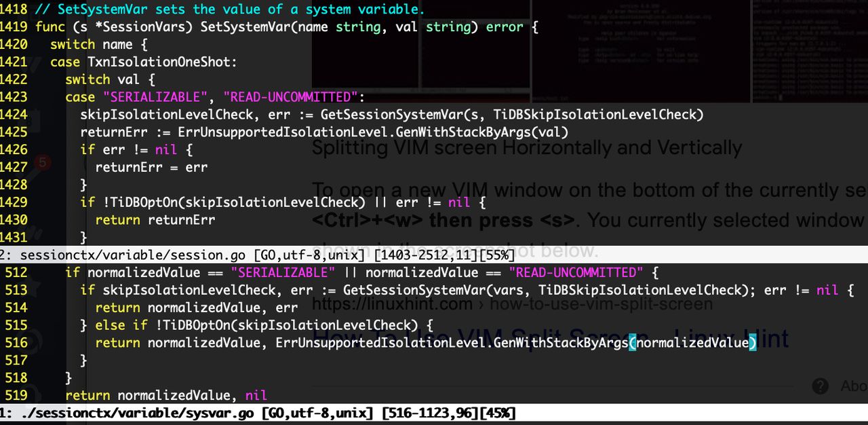Click the [45%] position indicator
Image resolution: width=868 pixels, height=425 pixels.
tap(497, 412)
